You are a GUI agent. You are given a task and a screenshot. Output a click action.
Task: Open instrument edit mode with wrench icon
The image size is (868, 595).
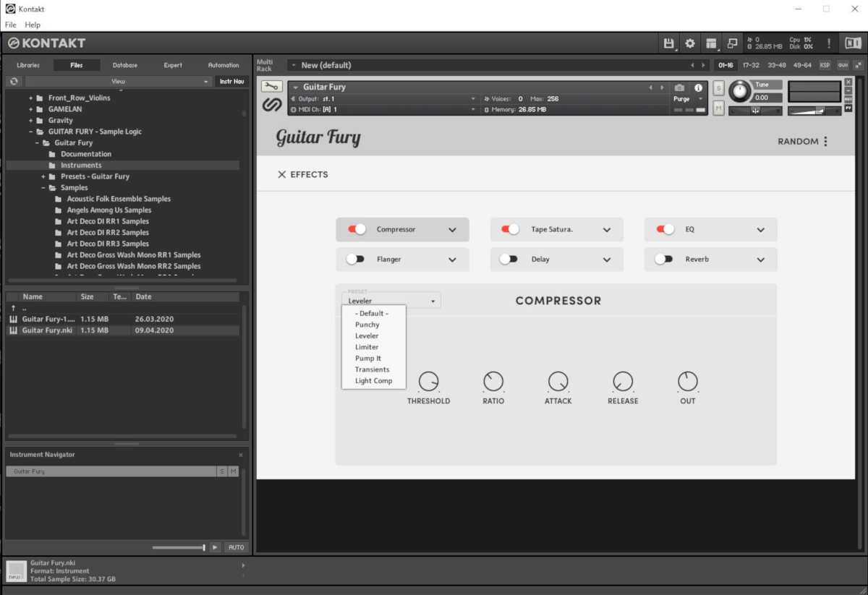271,87
